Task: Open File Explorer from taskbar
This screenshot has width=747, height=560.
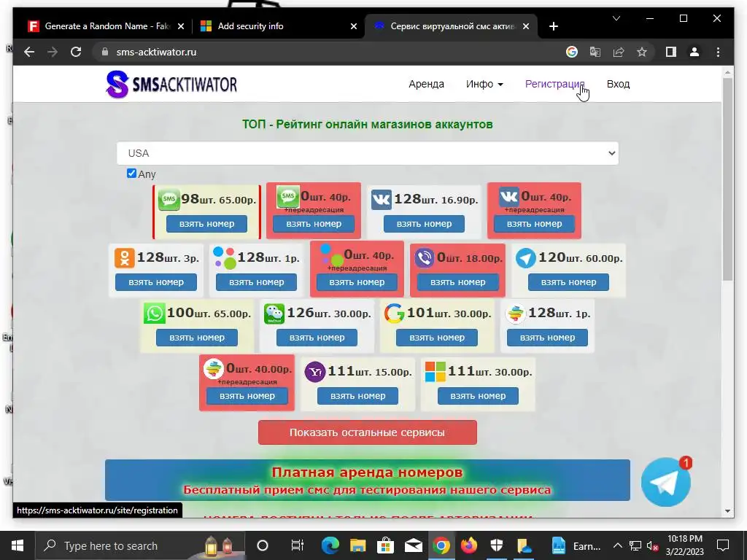Action: (357, 545)
